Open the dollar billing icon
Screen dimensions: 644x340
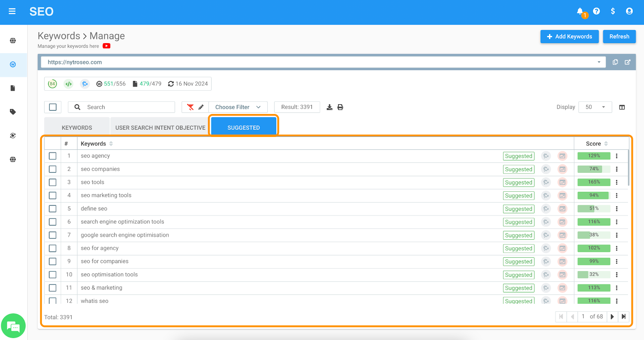point(613,11)
